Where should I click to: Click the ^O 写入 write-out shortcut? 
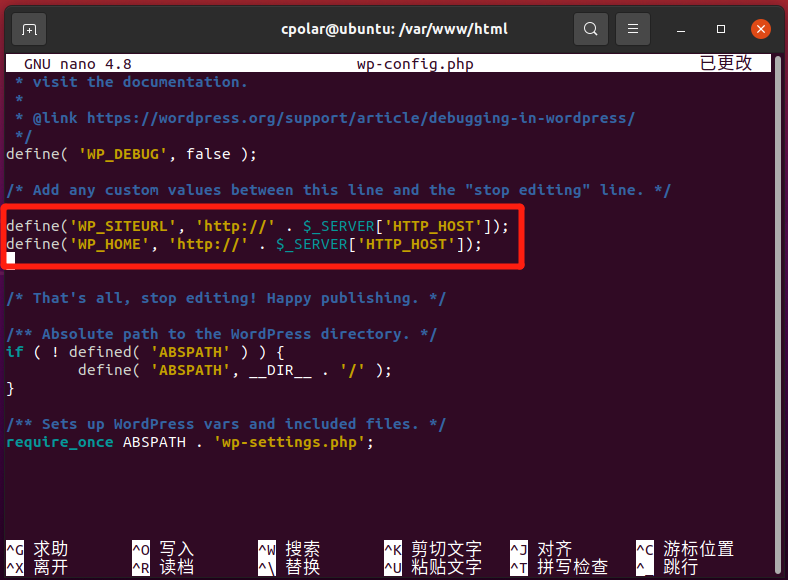[x=163, y=549]
